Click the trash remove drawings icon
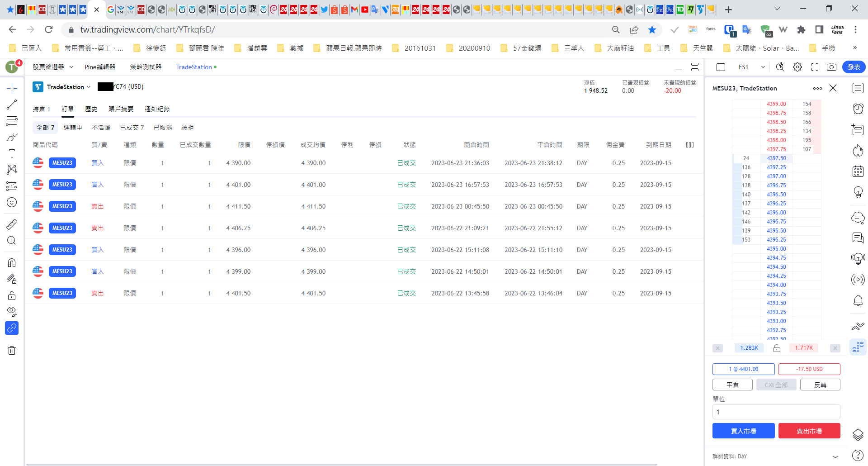868x466 pixels. pyautogui.click(x=12, y=350)
